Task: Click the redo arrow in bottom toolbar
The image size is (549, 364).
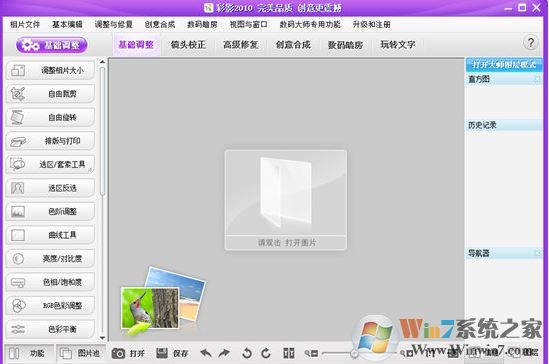Action: [x=224, y=353]
